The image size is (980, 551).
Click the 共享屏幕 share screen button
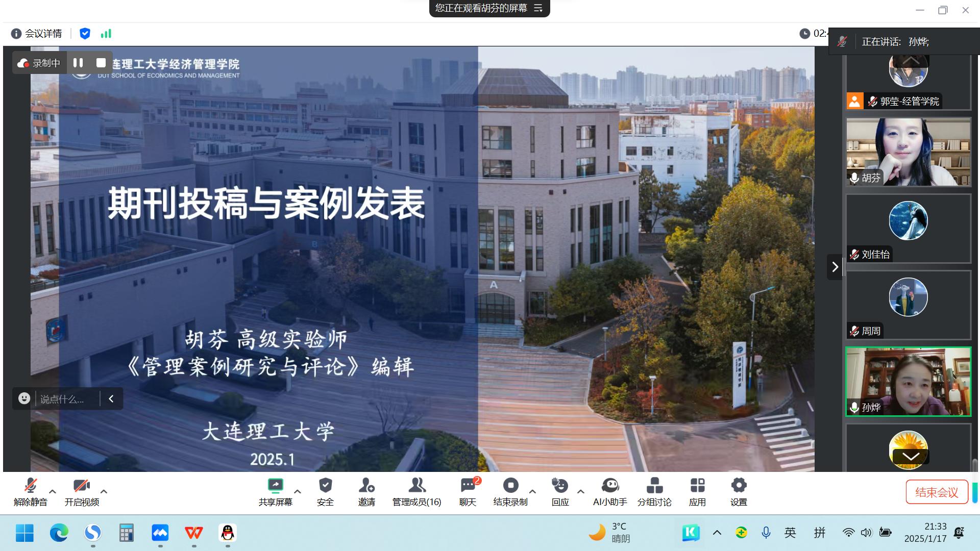point(275,486)
